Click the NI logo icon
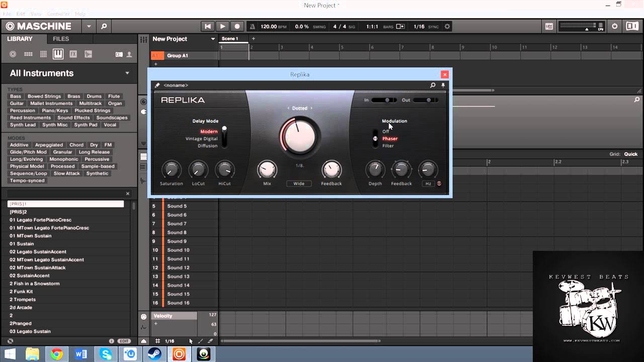 (632, 26)
